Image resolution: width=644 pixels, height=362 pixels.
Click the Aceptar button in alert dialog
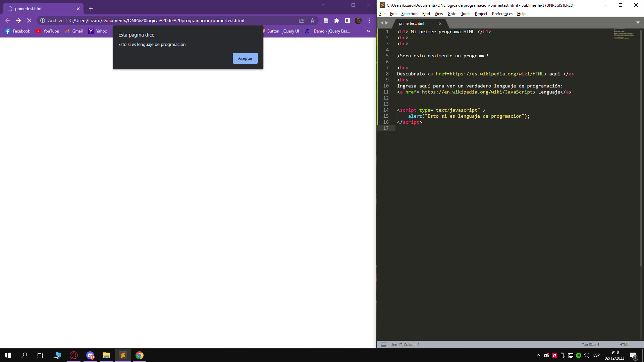click(x=245, y=58)
